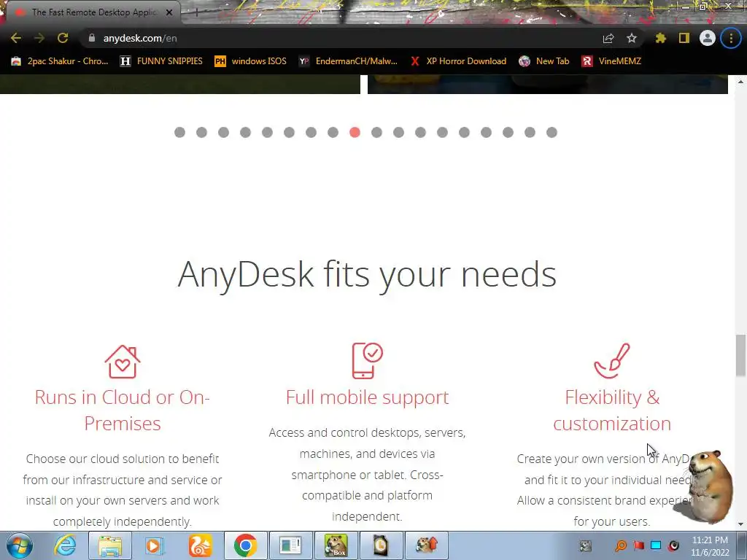The image size is (747, 560).
Task: Open the clock-face taskbar application
Action: [381, 545]
